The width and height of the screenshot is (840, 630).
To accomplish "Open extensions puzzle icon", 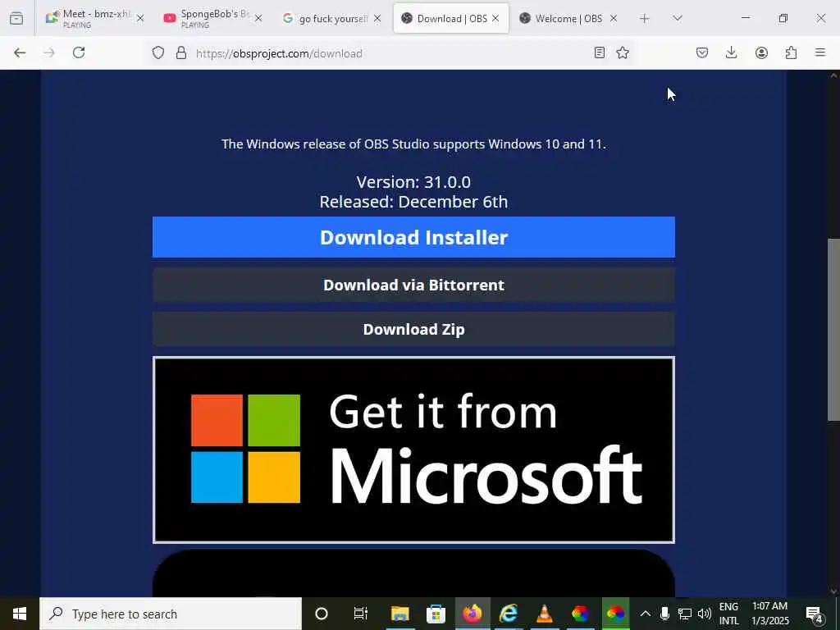I will point(791,52).
